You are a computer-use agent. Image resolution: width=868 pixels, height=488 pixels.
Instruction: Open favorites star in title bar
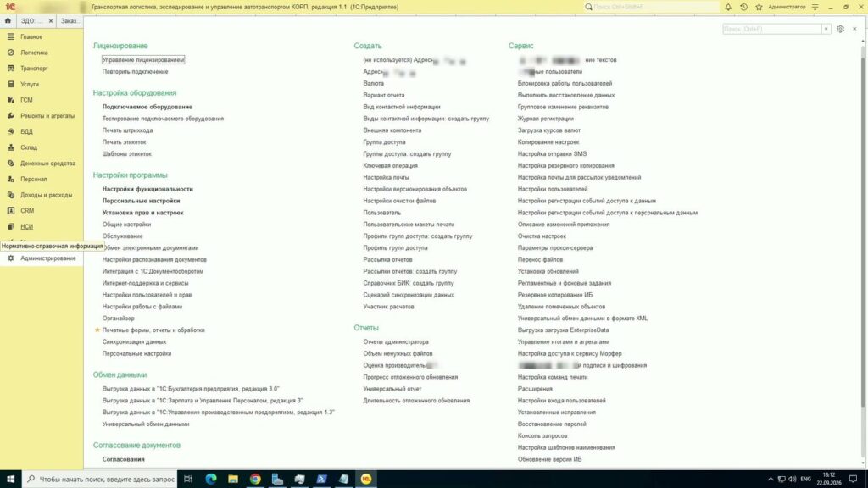click(759, 7)
